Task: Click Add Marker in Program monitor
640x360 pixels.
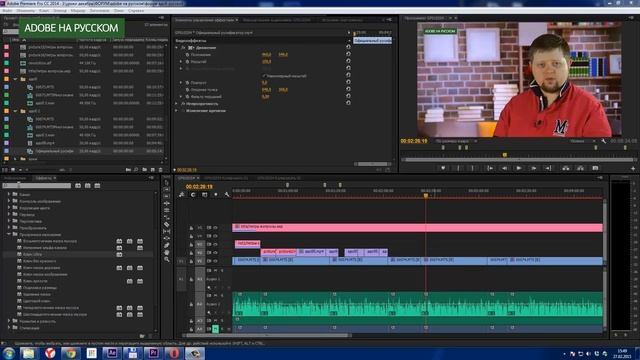Action: tap(443, 168)
